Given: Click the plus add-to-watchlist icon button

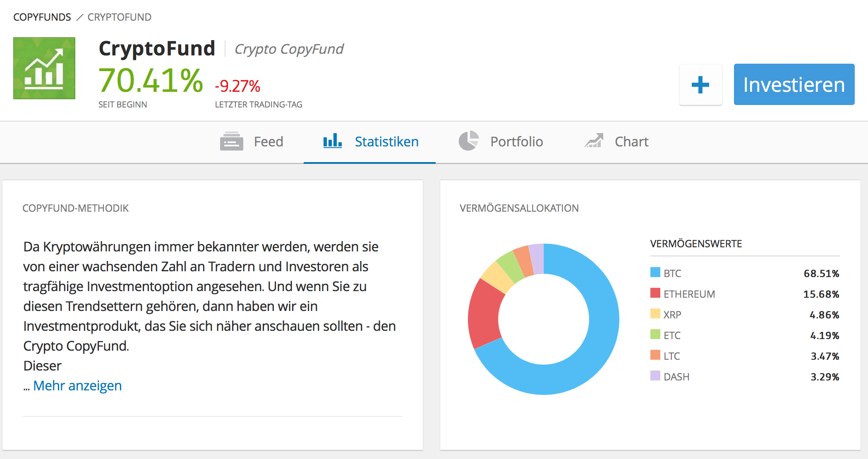Looking at the screenshot, I should click(700, 85).
